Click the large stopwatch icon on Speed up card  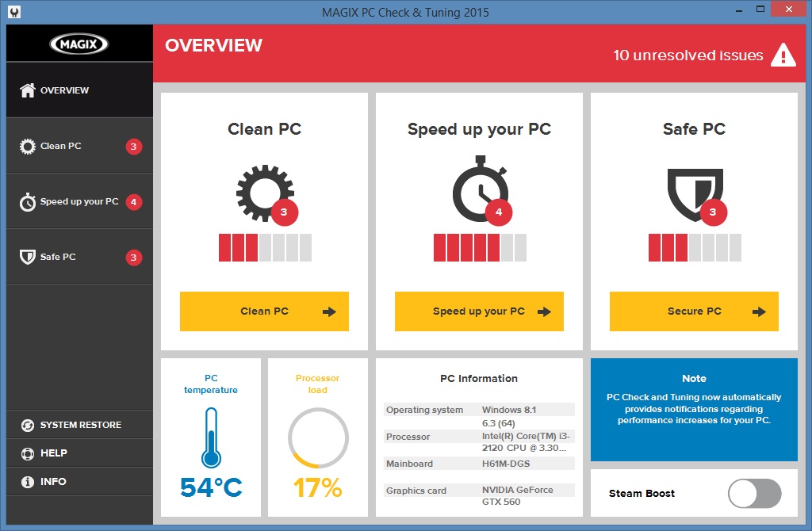[480, 189]
